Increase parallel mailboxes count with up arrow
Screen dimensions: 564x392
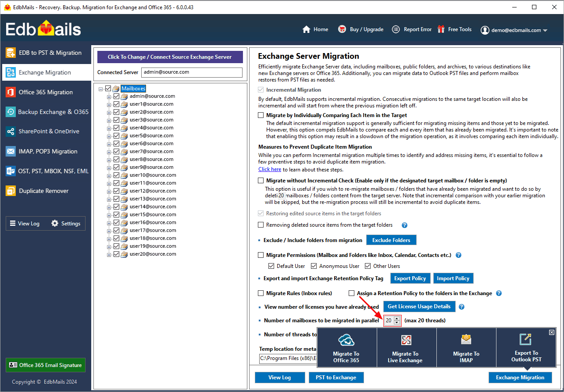(397, 318)
